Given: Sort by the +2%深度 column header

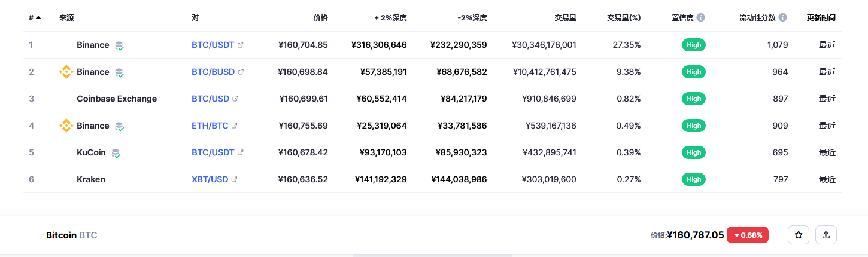Looking at the screenshot, I should (390, 18).
